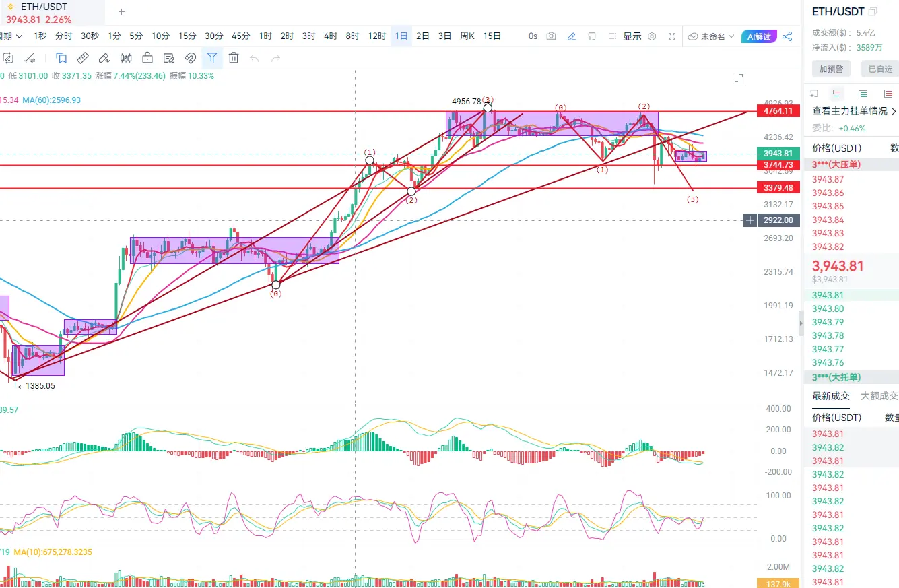Viewport: 899px width, 588px height.
Task: Switch to the 15分 timeframe
Action: pyautogui.click(x=188, y=36)
